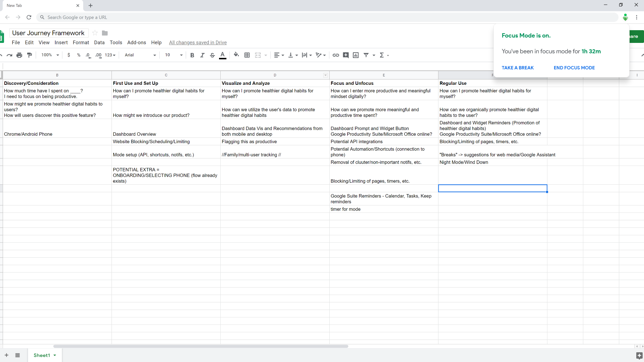
Task: Open the Add-ons menu
Action: 137,43
